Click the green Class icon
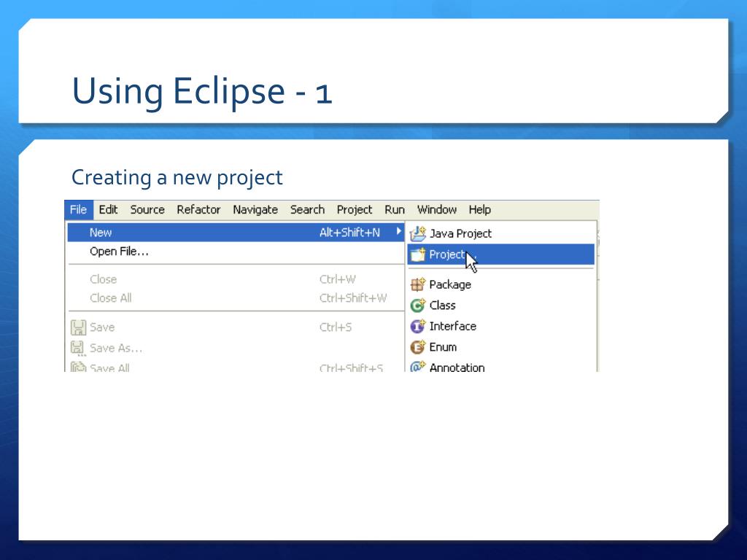 417,306
